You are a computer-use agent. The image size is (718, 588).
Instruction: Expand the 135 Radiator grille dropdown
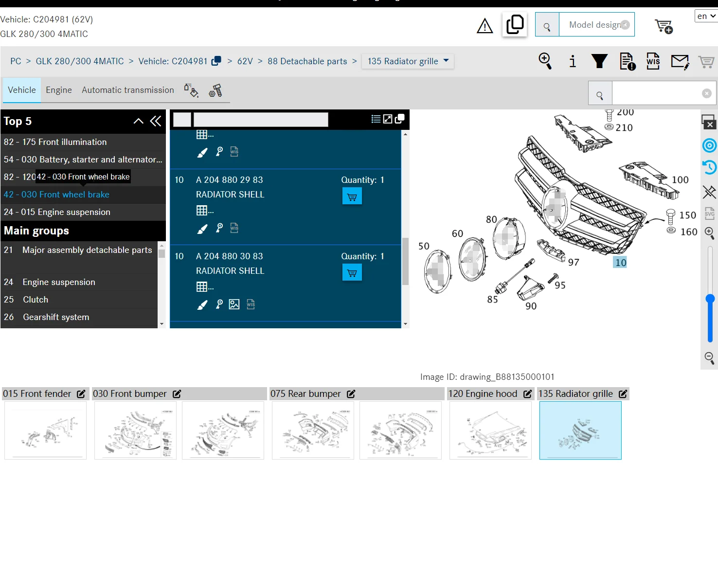(408, 61)
